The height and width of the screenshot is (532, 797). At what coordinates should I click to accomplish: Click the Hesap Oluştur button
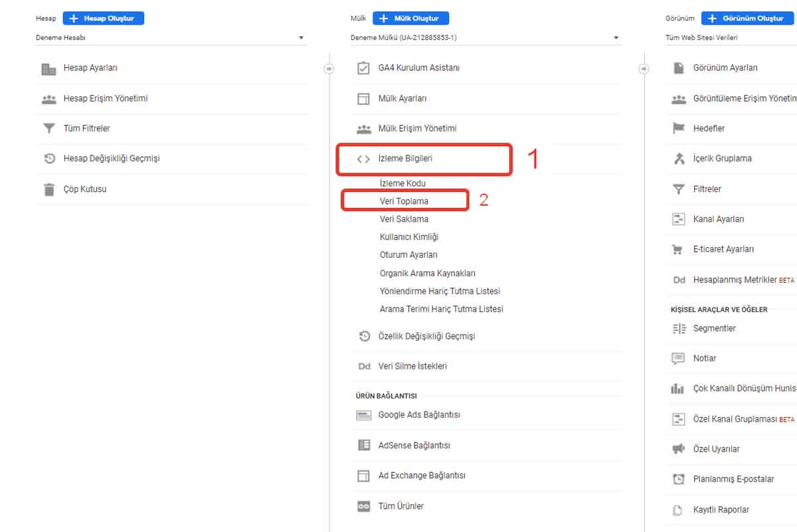[103, 19]
